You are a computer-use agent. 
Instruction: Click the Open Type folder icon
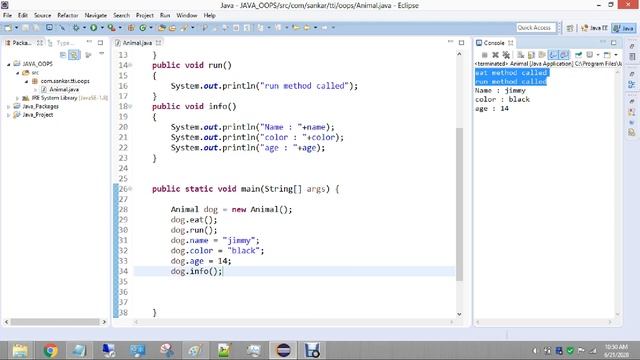click(162, 28)
